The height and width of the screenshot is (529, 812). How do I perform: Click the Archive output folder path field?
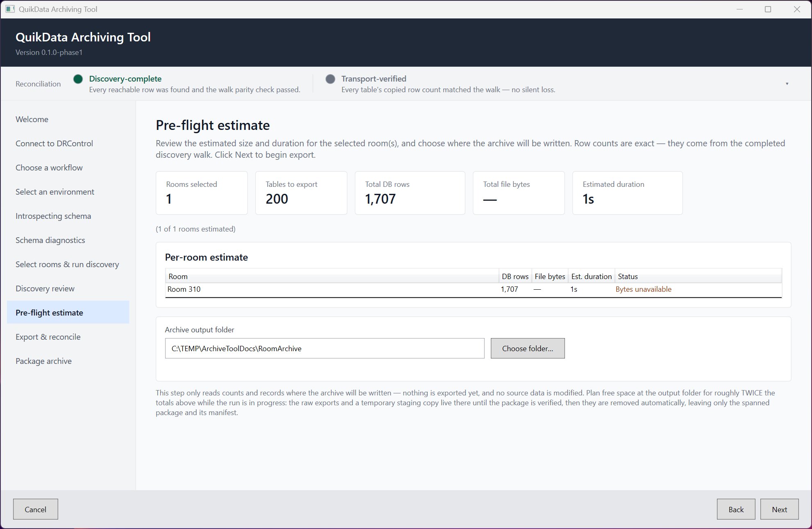pos(325,348)
